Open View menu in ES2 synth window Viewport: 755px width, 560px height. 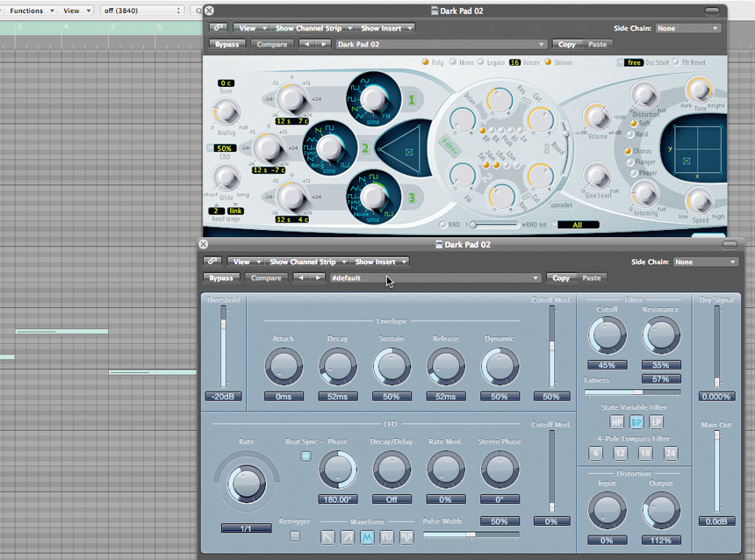pos(251,28)
